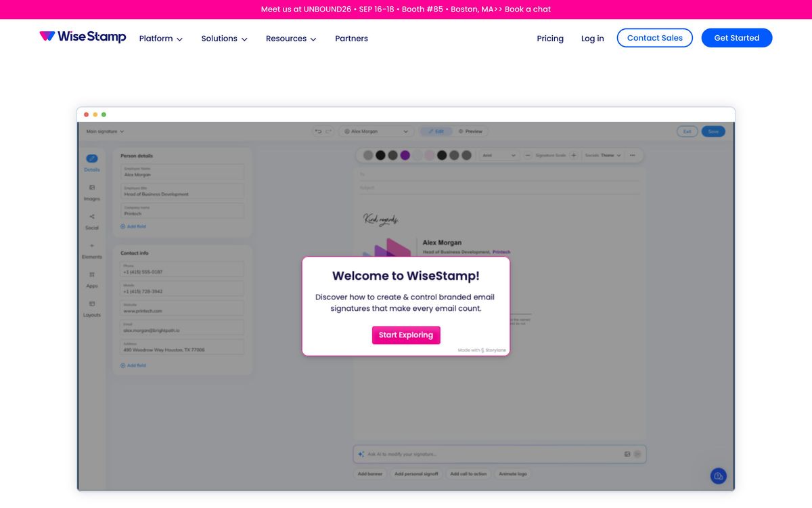Click Add field under Person details
This screenshot has height=508, width=812.
click(x=133, y=226)
